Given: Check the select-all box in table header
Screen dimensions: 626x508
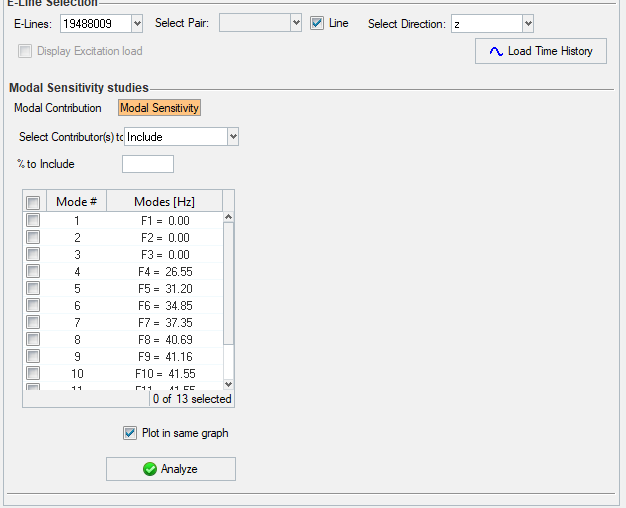Looking at the screenshot, I should (33, 202).
